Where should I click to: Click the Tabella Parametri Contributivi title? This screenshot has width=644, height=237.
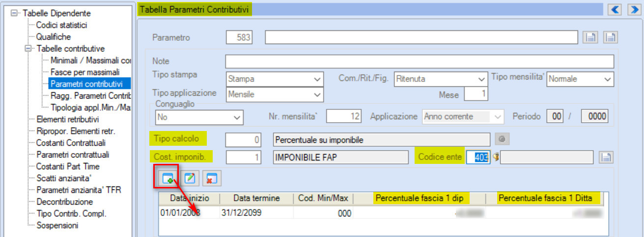click(196, 9)
